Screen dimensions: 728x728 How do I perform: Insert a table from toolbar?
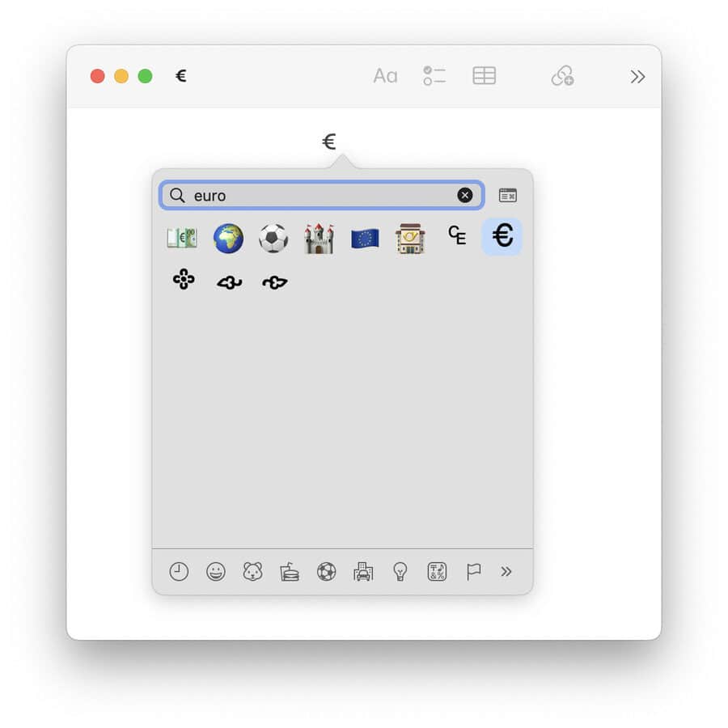click(x=485, y=76)
